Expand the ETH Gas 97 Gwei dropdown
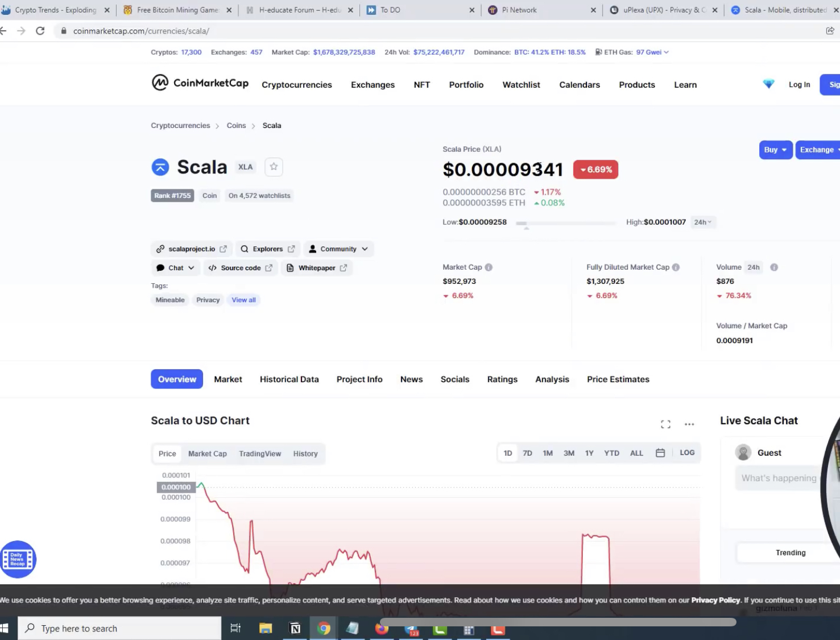The height and width of the screenshot is (640, 840). [x=652, y=52]
